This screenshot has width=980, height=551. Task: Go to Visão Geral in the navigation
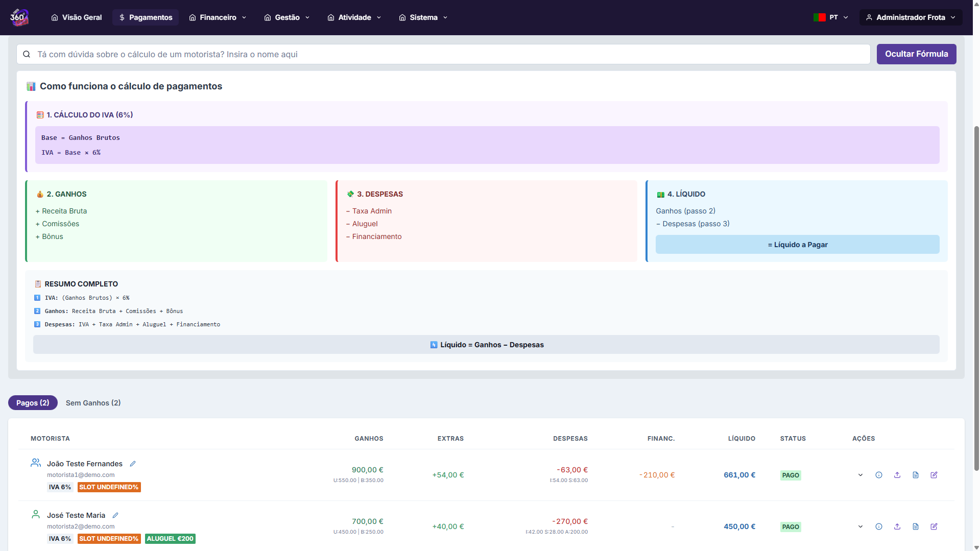[77, 17]
